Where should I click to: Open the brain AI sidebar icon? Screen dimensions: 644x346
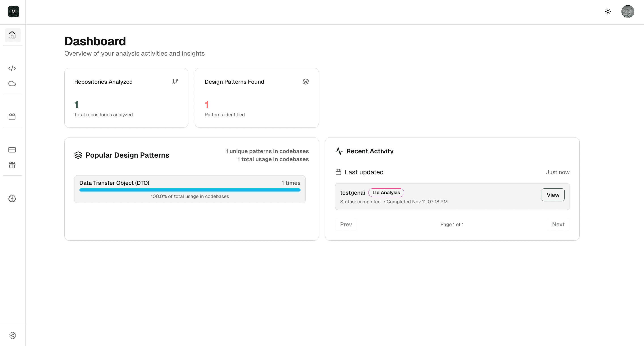[x=12, y=198]
